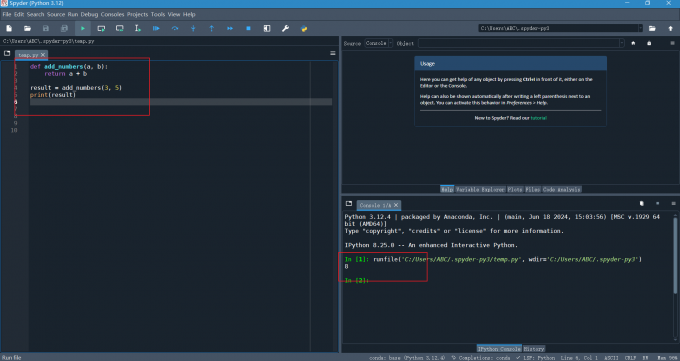Clear console using page icon
Image resolution: width=680 pixels, height=361 pixels.
click(x=642, y=203)
